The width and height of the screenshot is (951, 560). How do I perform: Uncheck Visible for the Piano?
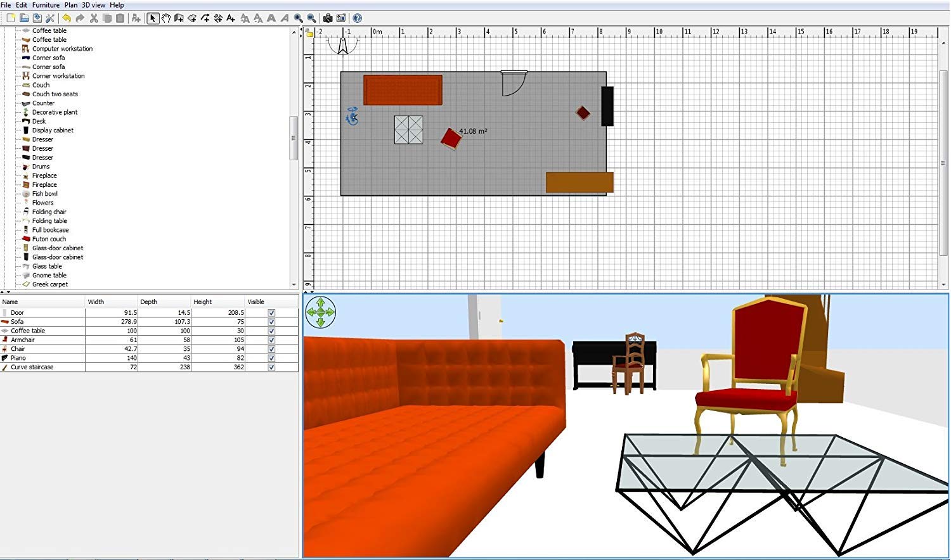[271, 358]
